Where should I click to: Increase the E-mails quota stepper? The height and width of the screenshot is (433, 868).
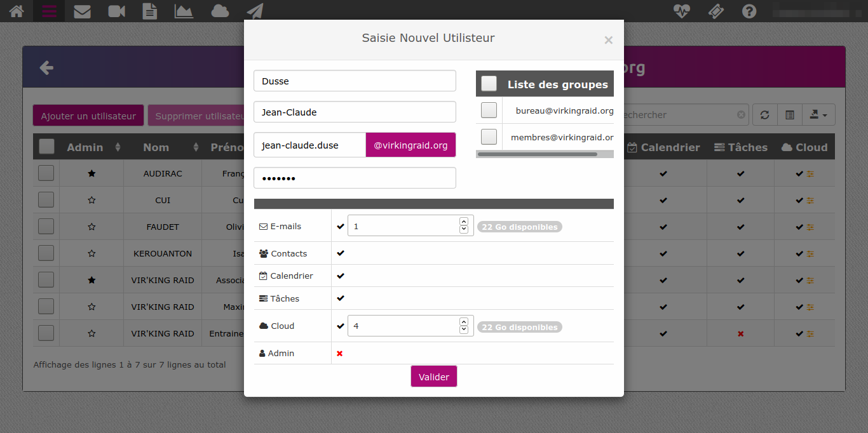tap(464, 222)
